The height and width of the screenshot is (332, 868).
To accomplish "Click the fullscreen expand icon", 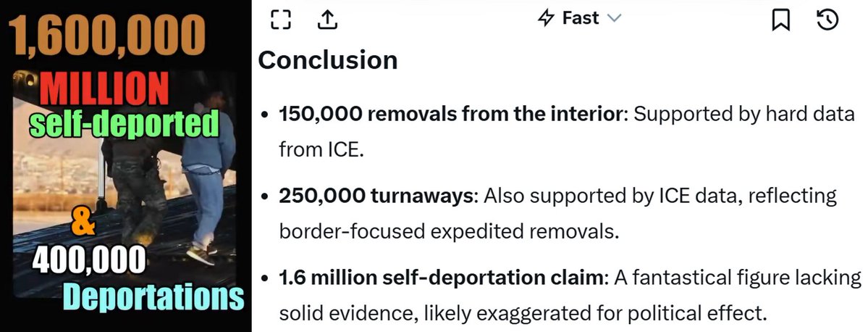I will pos(281,20).
